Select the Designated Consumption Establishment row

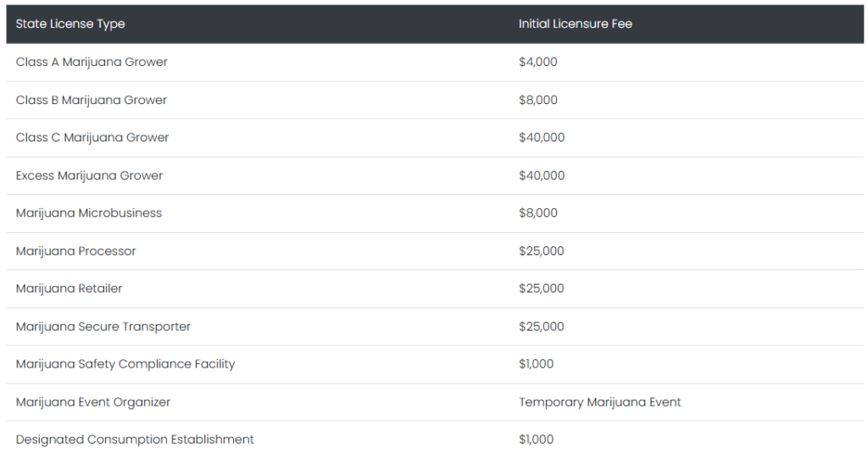click(x=135, y=439)
